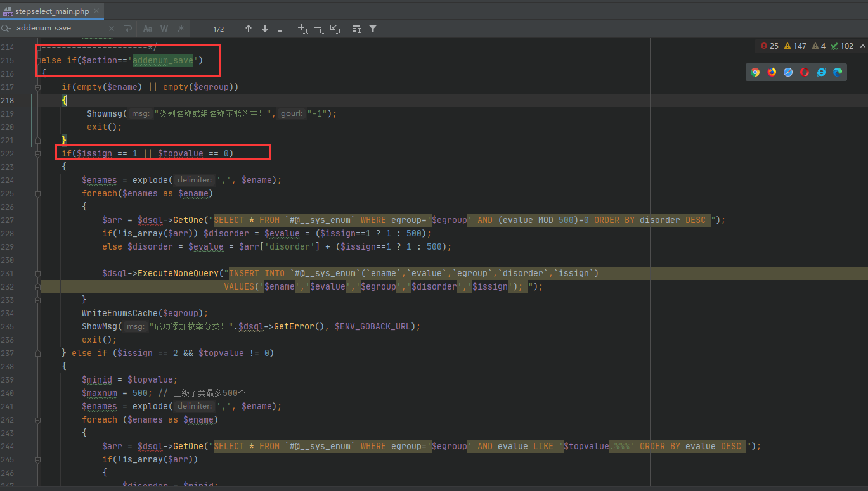Click line number 235 in gutter
Screen dimensions: 868x491
8,326
